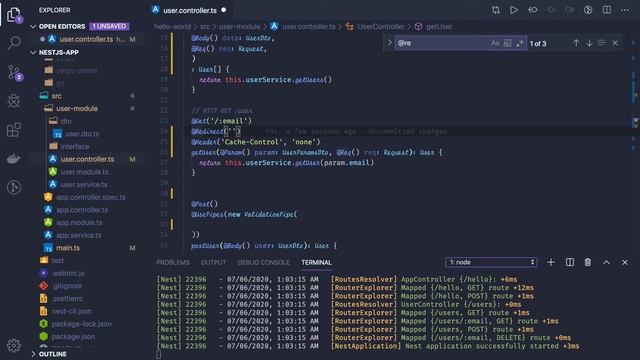Click the UserController breadcrumb
The image size is (640, 360).
click(380, 27)
